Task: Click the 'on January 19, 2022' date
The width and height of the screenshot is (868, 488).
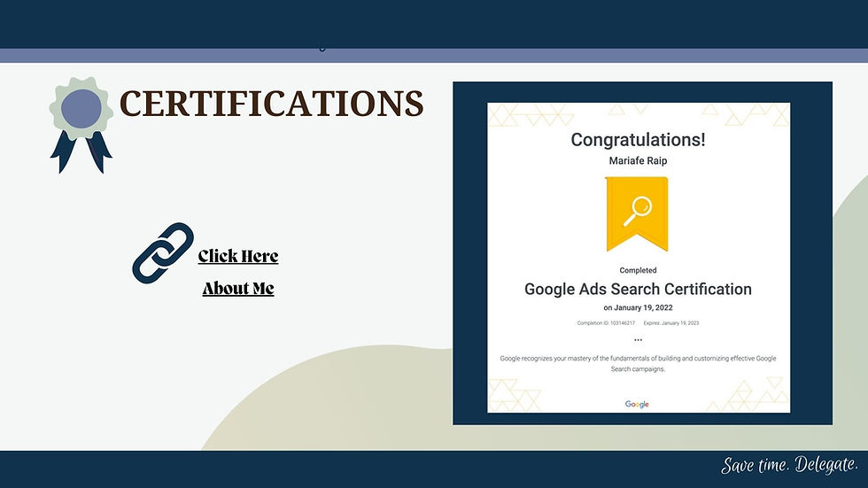Action: click(x=638, y=307)
